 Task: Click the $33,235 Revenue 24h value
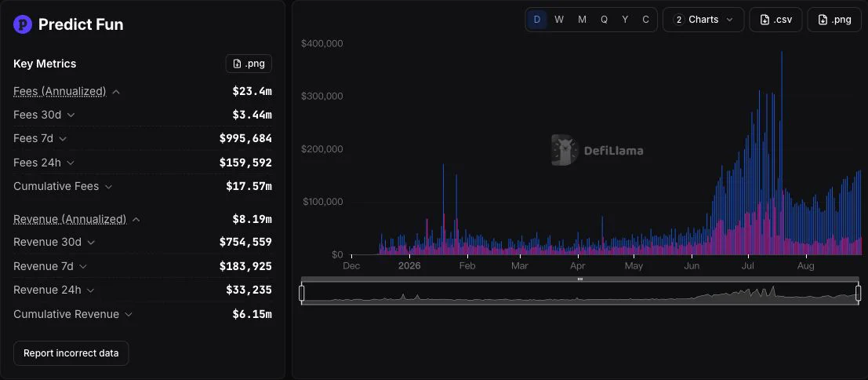(x=249, y=290)
